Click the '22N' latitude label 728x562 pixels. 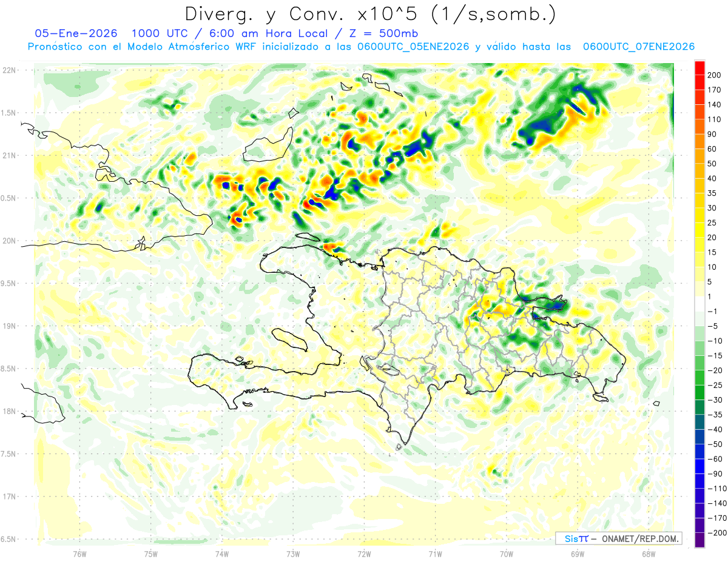(x=9, y=70)
